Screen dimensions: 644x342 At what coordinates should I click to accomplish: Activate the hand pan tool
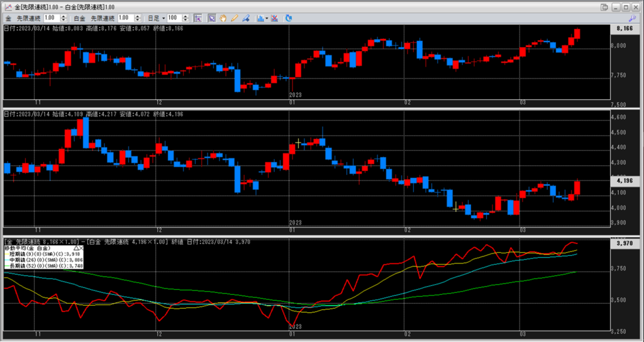point(223,18)
